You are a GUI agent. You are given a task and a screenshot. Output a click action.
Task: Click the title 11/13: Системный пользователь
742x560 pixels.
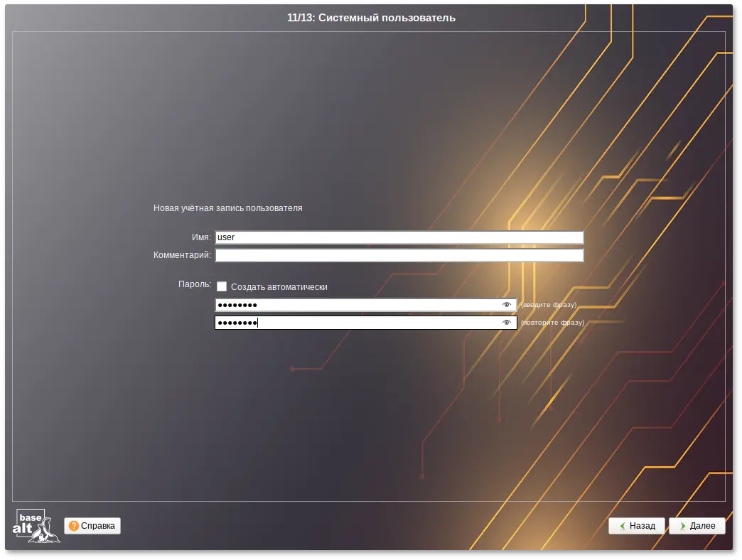(x=371, y=18)
